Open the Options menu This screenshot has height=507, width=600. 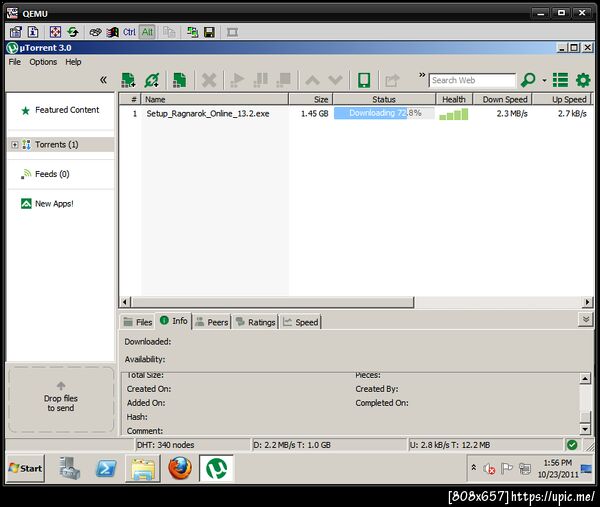(43, 62)
